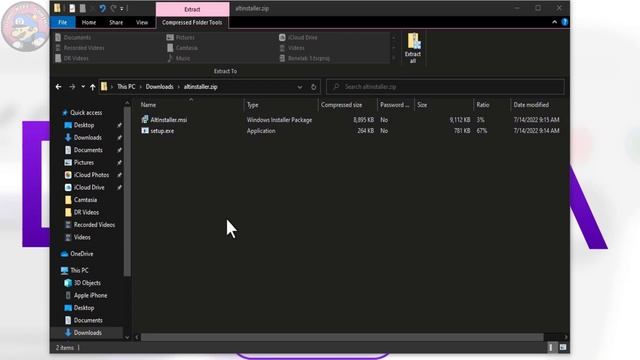This screenshot has width=640, height=360.
Task: Click the Extract all button
Action: pos(413,48)
